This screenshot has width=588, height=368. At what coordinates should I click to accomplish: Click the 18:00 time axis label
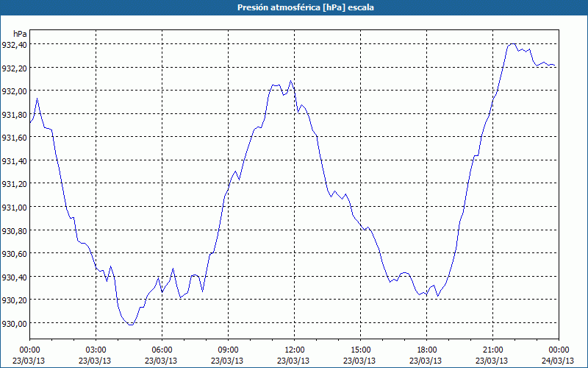click(x=426, y=350)
